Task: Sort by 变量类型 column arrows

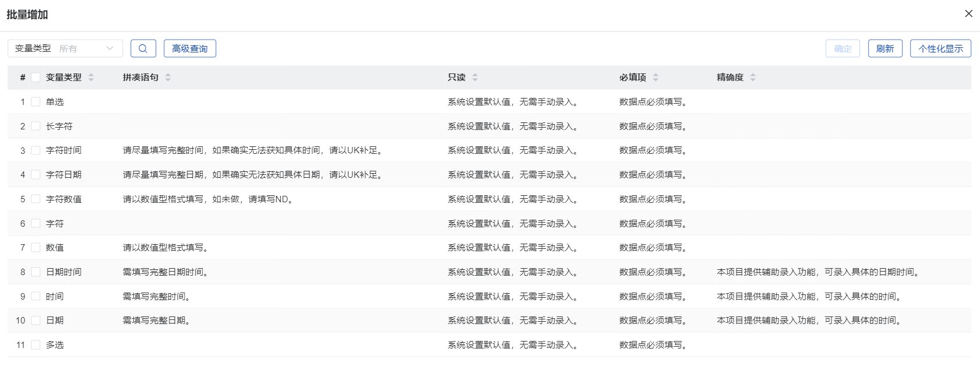Action: (91, 78)
